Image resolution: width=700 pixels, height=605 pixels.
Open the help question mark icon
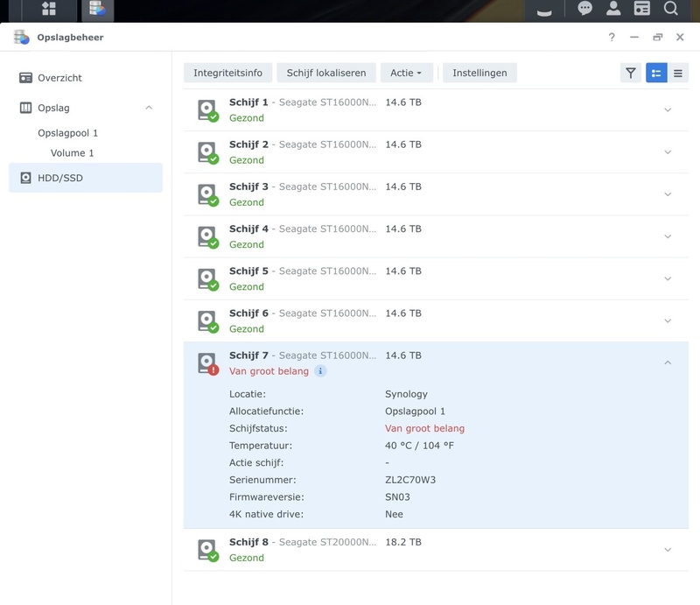coord(612,37)
